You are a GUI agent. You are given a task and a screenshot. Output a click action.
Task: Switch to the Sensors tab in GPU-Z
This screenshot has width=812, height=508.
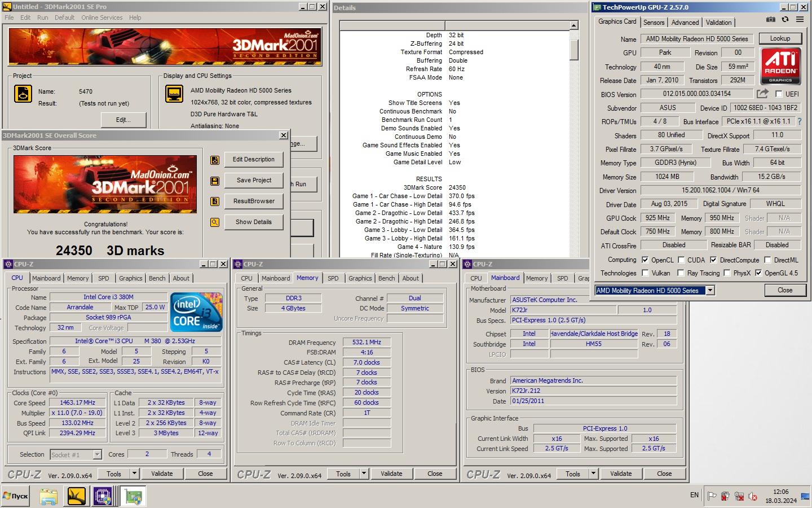tap(654, 23)
